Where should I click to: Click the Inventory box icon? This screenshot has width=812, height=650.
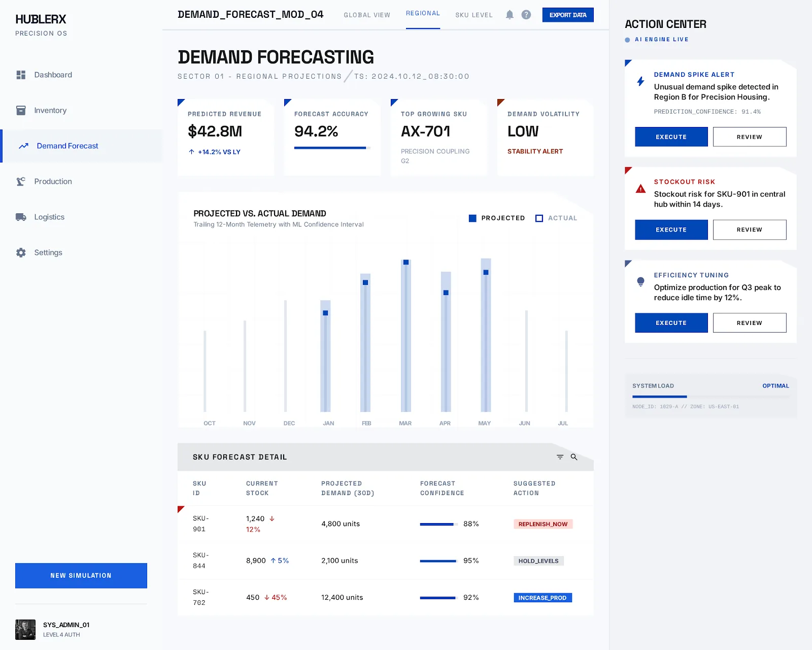pos(21,110)
